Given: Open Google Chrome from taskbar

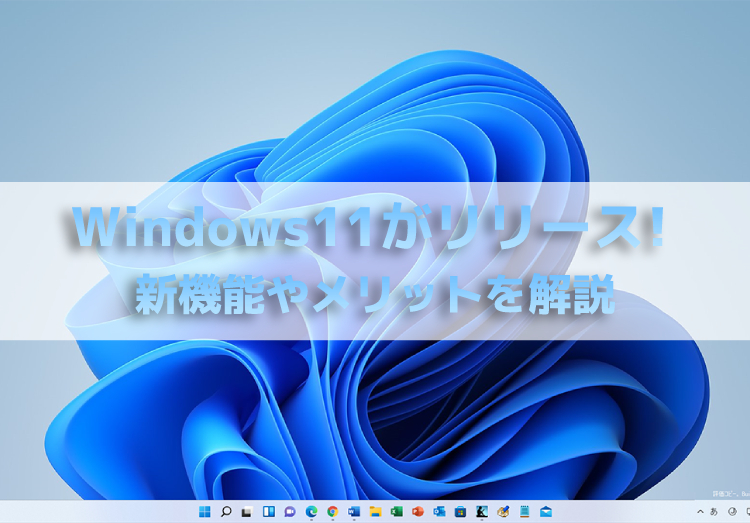Looking at the screenshot, I should 332,512.
